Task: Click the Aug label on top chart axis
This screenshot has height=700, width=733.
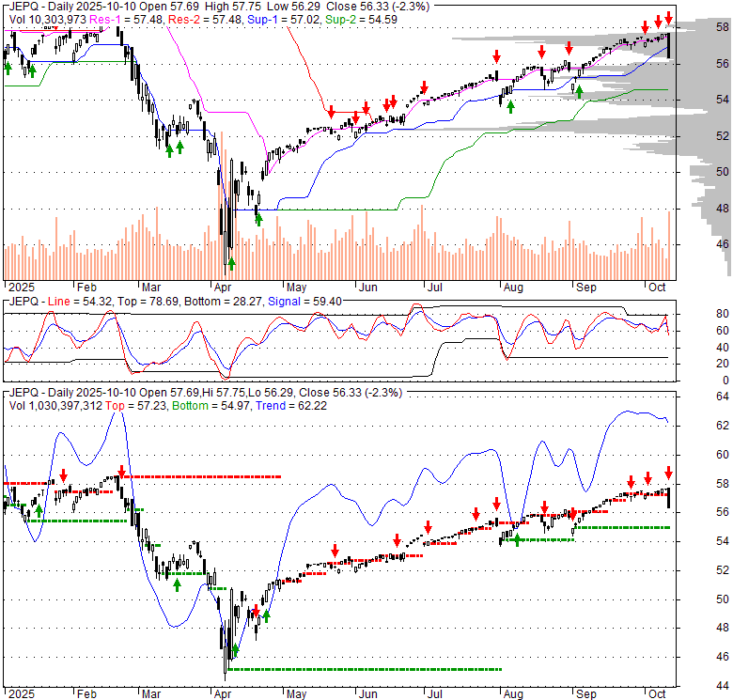Action: click(x=513, y=288)
